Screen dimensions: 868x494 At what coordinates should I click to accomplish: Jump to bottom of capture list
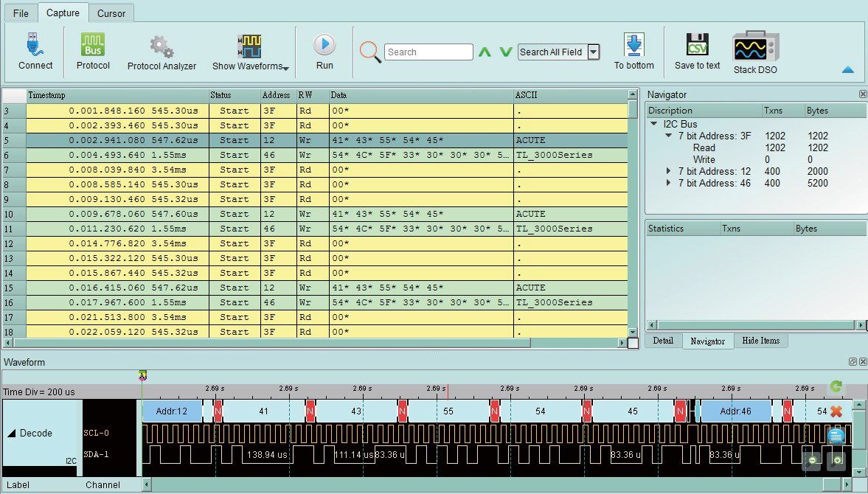[x=633, y=46]
